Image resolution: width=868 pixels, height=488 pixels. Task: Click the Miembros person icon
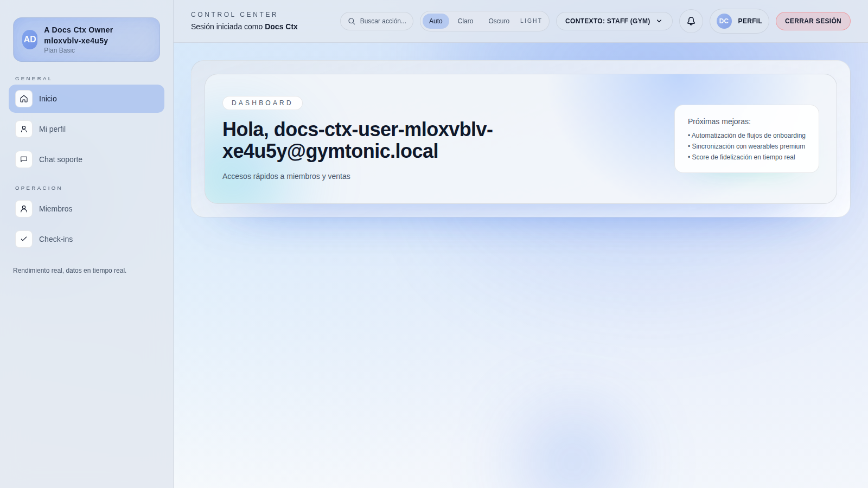point(24,209)
